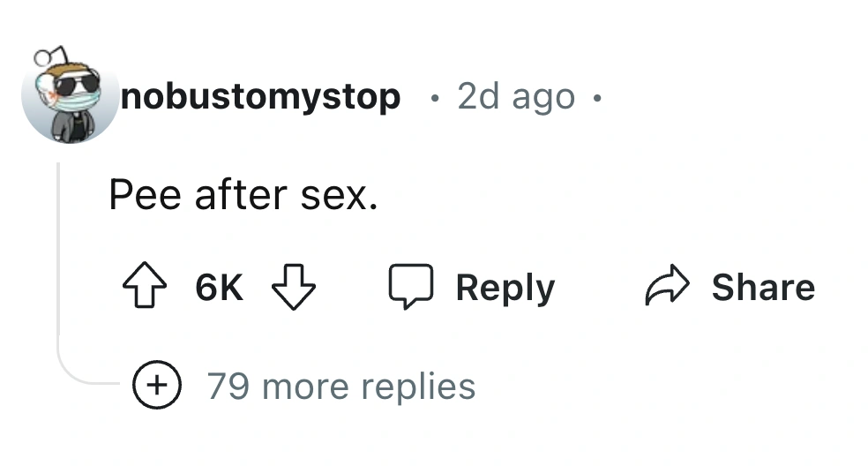Click the comment text 'Pee after sex.'

click(x=243, y=194)
